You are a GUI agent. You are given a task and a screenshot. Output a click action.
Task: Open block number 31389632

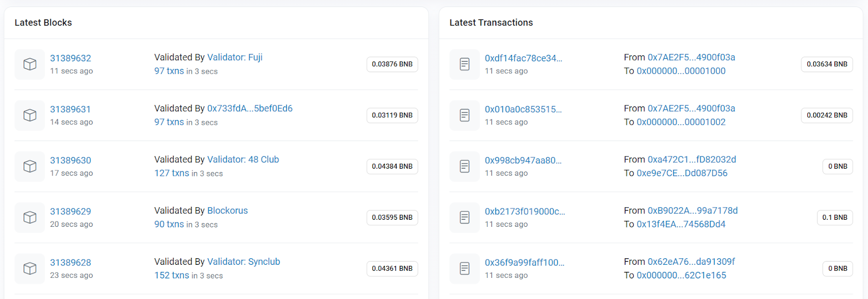tap(71, 58)
